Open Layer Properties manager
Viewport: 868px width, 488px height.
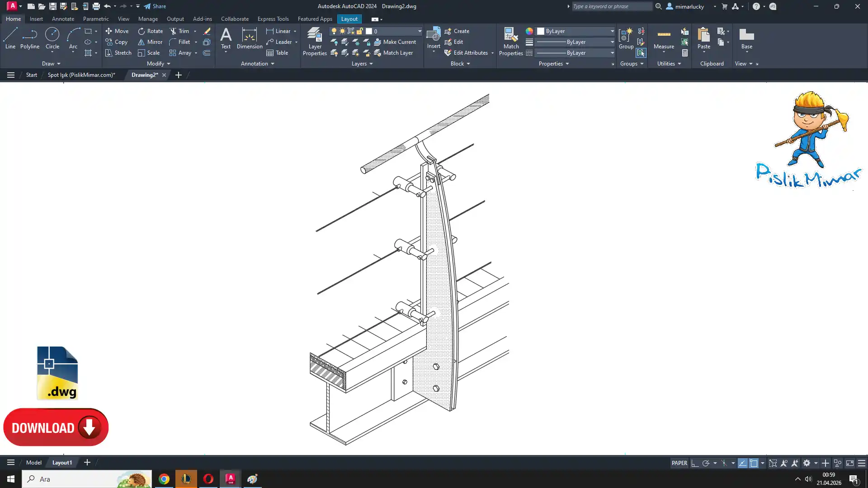tap(315, 41)
